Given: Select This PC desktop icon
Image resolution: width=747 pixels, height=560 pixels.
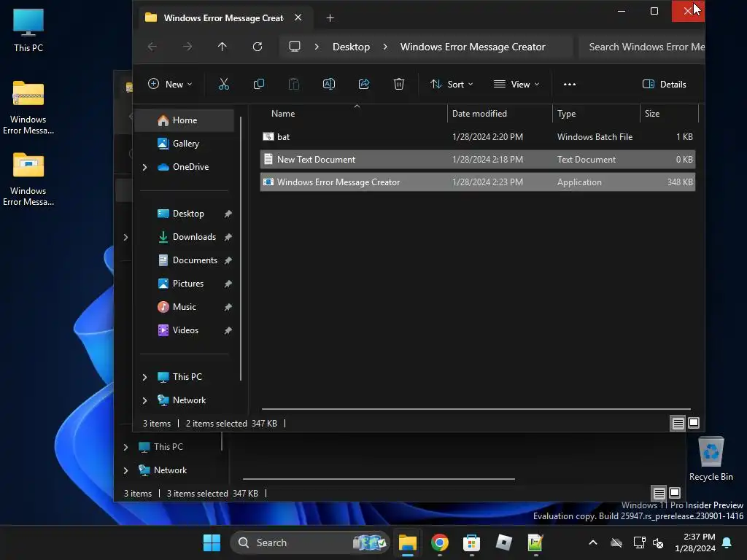Looking at the screenshot, I should [x=28, y=31].
